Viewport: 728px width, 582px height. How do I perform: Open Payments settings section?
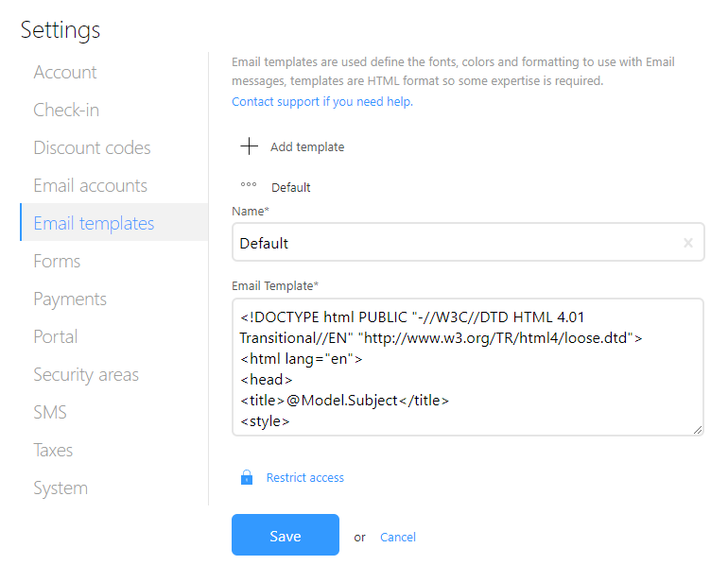[70, 300]
